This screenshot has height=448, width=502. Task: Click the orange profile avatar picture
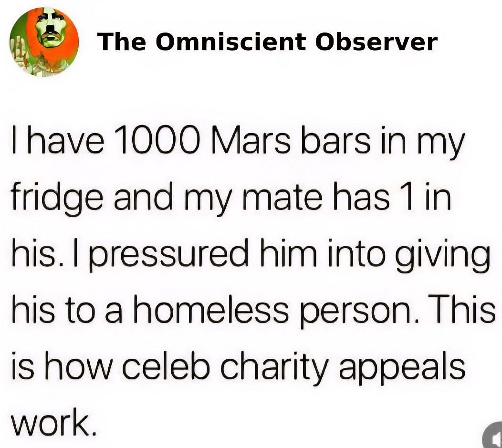tap(44, 42)
